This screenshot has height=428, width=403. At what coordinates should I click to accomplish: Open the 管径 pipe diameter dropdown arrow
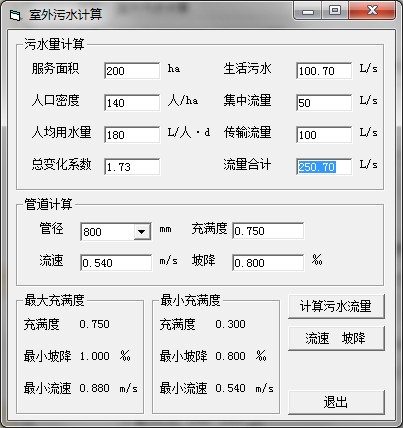pyautogui.click(x=142, y=231)
